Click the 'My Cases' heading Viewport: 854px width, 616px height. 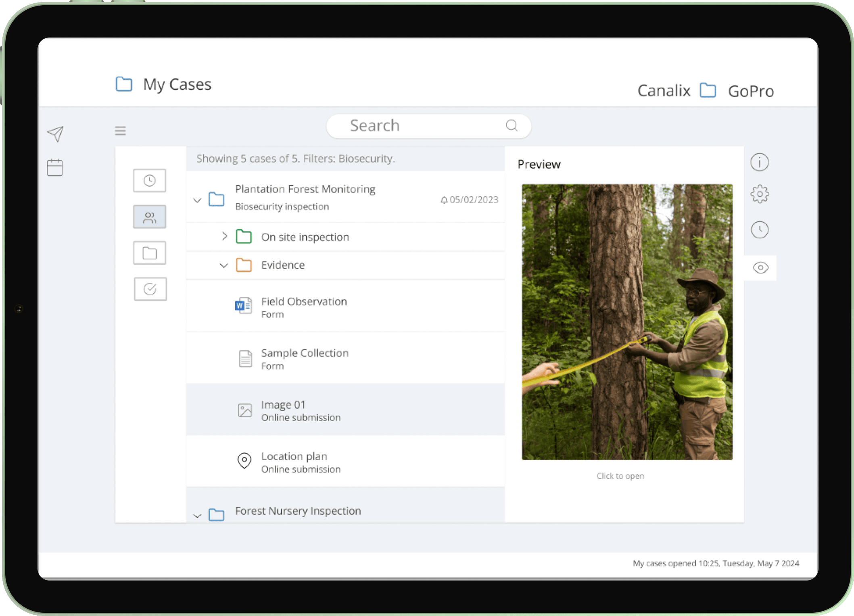[177, 84]
